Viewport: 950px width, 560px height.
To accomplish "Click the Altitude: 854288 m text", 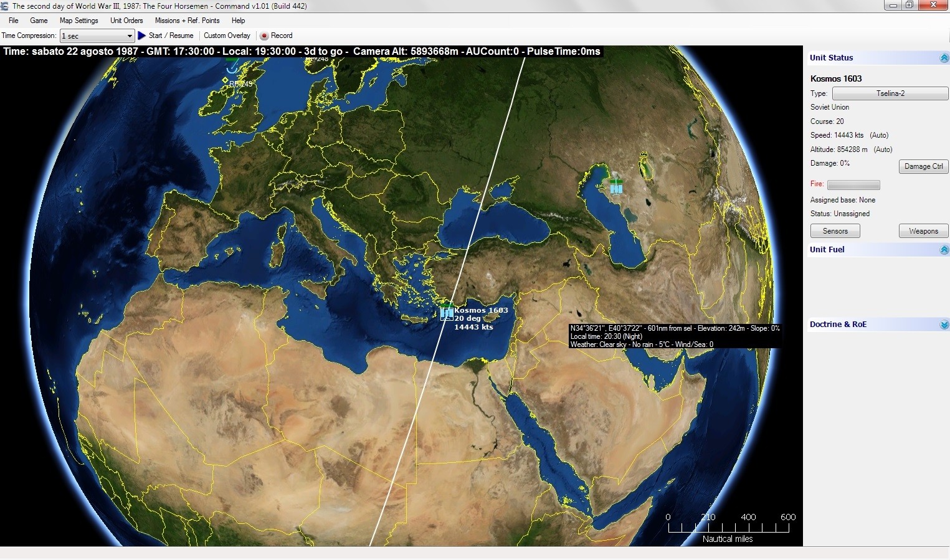I will (838, 149).
